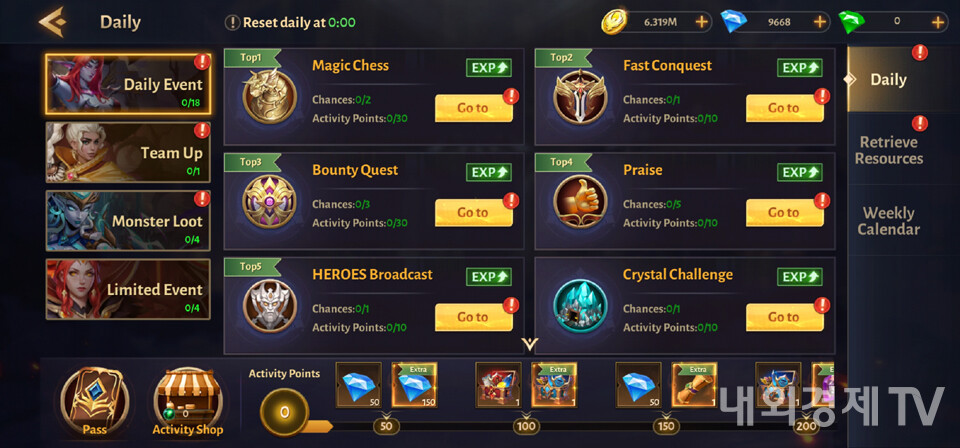The width and height of the screenshot is (960, 448).
Task: Click Go to for Bounty Quest
Action: click(474, 212)
